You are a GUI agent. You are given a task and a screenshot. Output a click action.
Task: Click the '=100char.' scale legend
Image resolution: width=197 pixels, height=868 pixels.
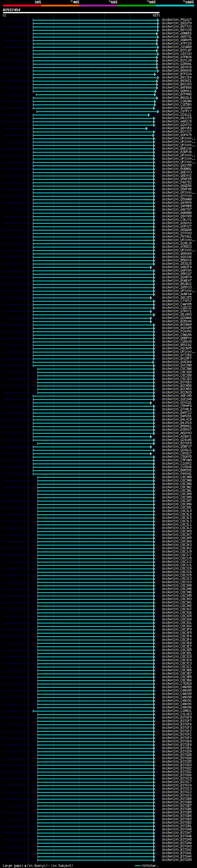147,865
